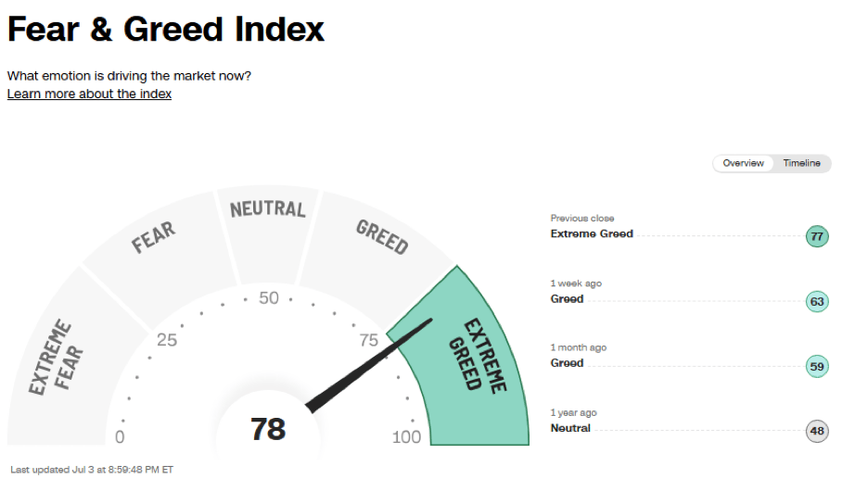
Task: Click the 50 tick mark on gauge
Action: pyautogui.click(x=269, y=298)
